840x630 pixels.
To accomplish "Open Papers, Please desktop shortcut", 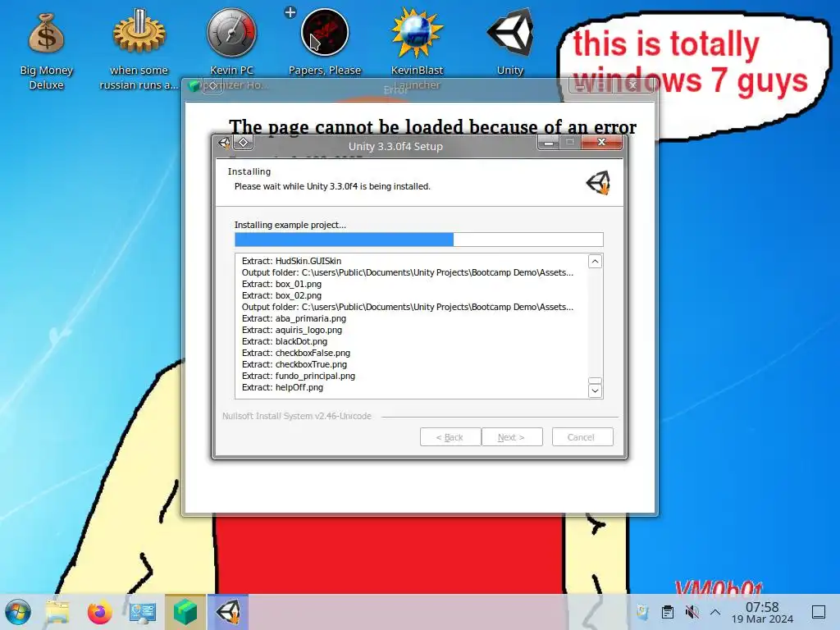I will 325,42.
